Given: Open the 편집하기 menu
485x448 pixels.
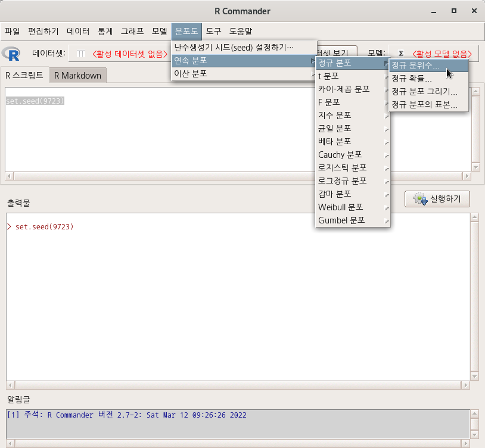Looking at the screenshot, I should tap(43, 31).
